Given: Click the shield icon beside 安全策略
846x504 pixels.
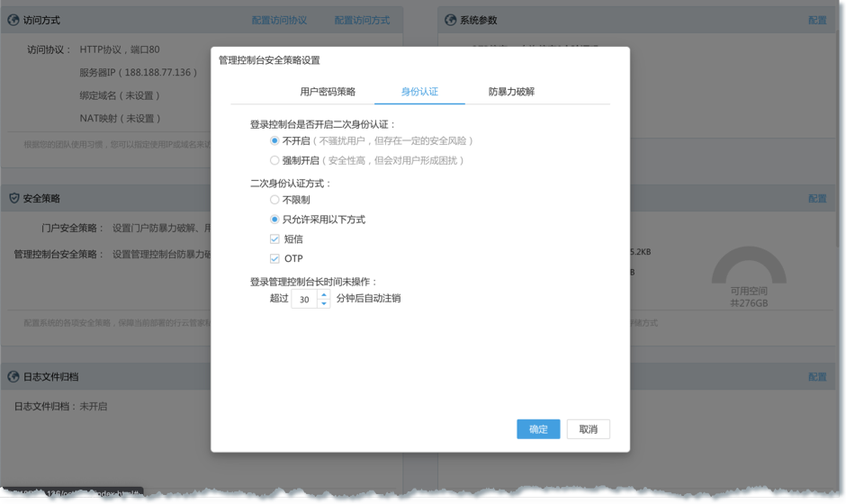Looking at the screenshot, I should pos(14,198).
